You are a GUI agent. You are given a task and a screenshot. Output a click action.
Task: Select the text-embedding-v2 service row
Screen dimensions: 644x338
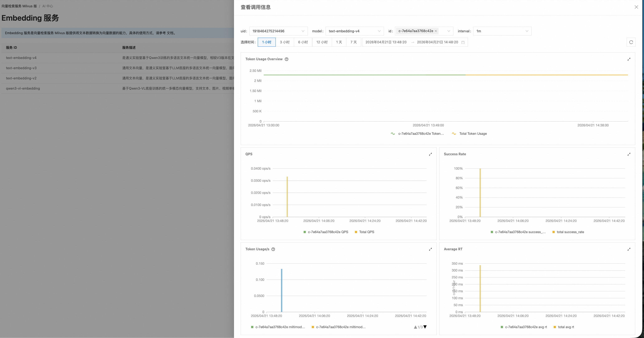118,78
